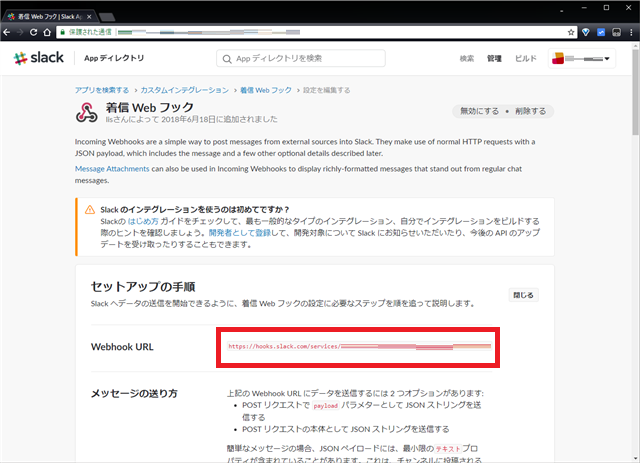
Task: Open the 管理 navigation item
Action: 494,58
